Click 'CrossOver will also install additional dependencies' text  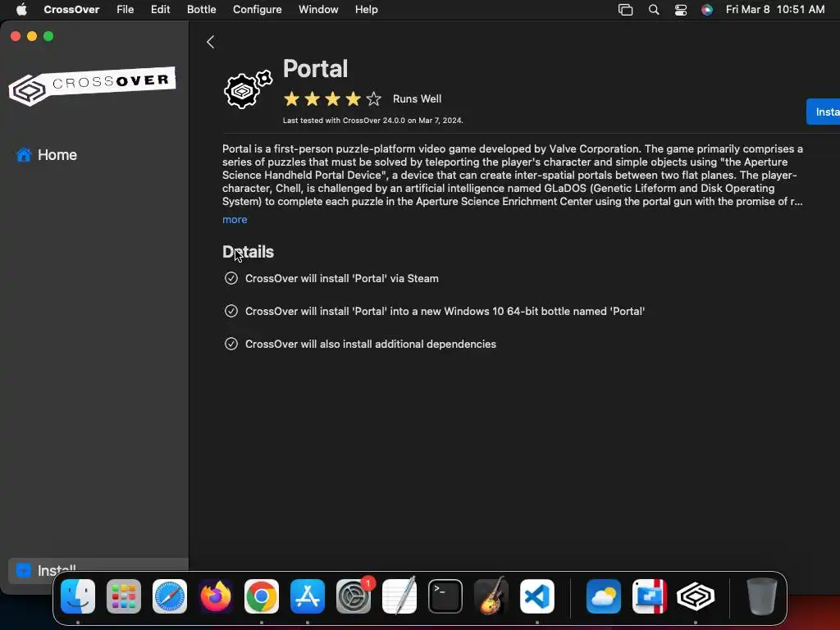(x=371, y=344)
